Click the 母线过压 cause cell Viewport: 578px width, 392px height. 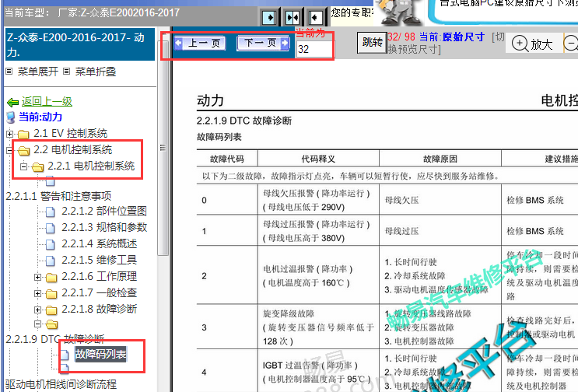click(440, 231)
